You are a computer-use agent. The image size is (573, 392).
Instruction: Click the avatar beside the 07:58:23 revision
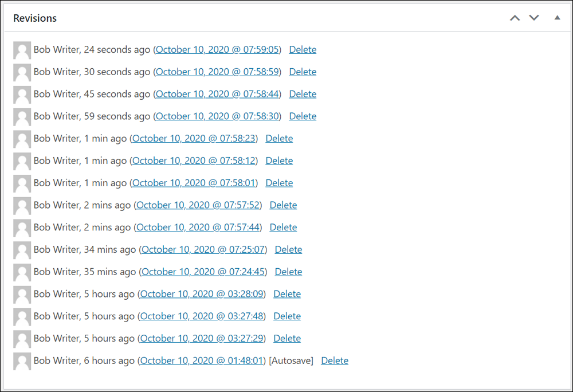click(x=22, y=139)
